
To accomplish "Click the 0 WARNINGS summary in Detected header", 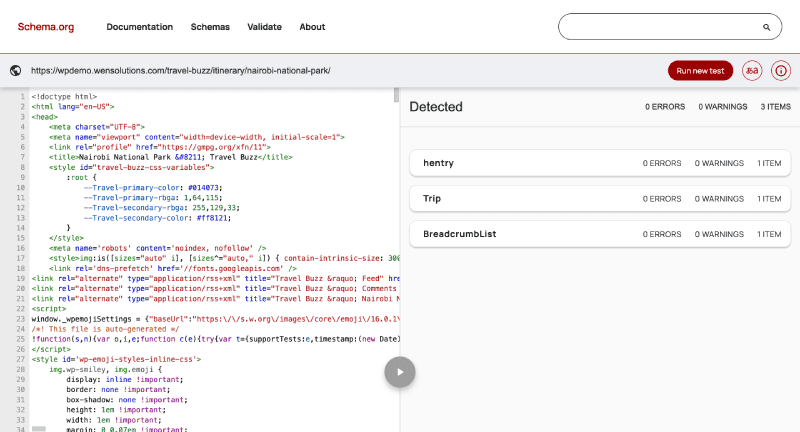I will [x=722, y=107].
